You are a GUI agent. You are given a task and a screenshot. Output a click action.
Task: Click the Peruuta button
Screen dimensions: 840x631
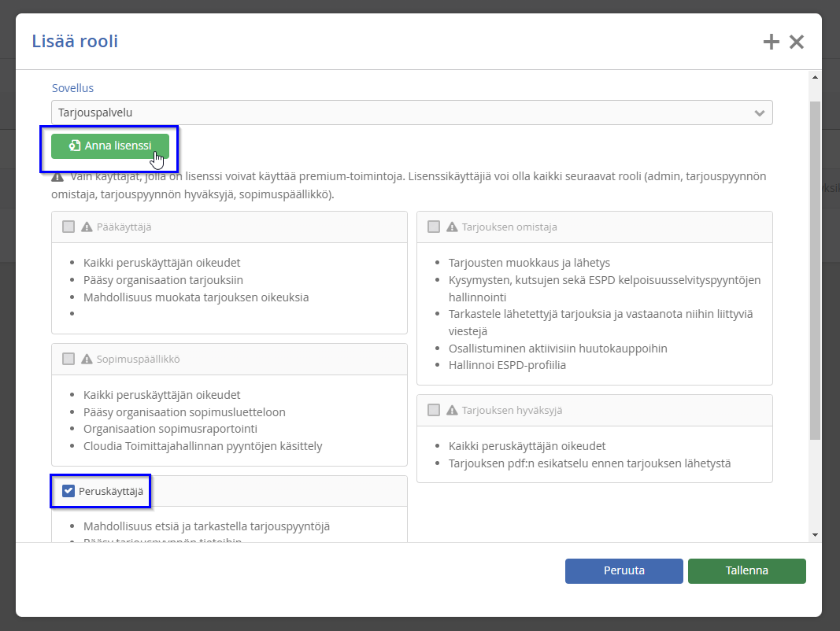coord(624,571)
